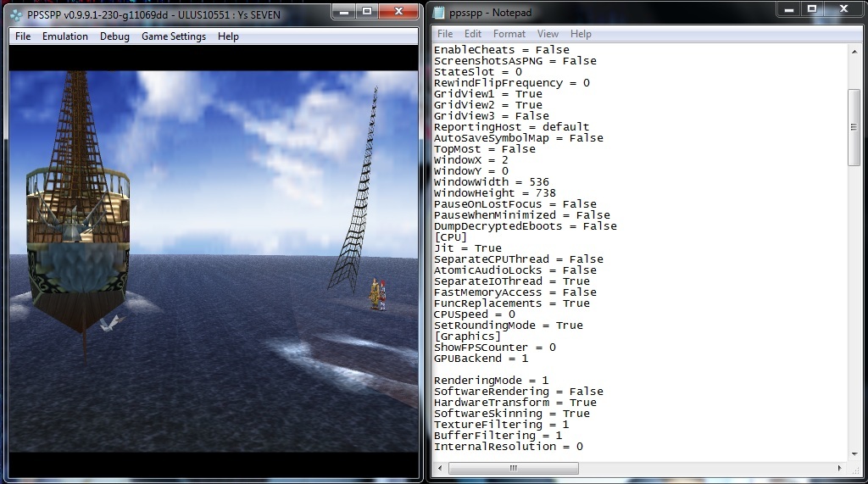Place cursor on the InternalResolution line
The height and width of the screenshot is (484, 868).
509,447
